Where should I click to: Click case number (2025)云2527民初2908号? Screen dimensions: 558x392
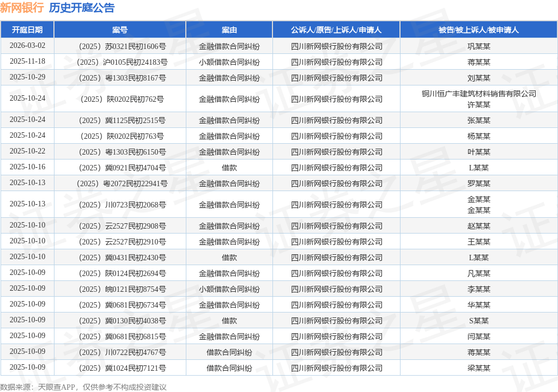coord(122,226)
